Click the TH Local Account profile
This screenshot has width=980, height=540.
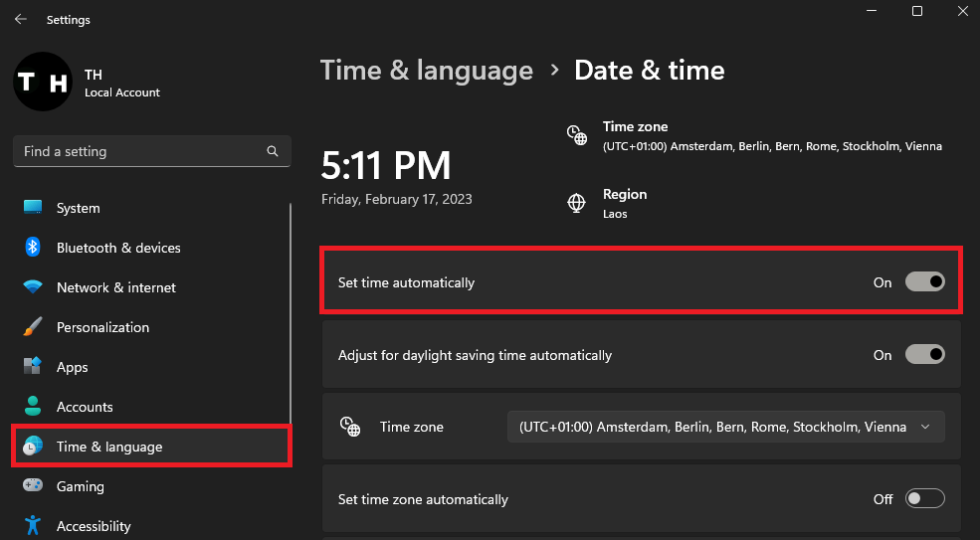point(121,84)
